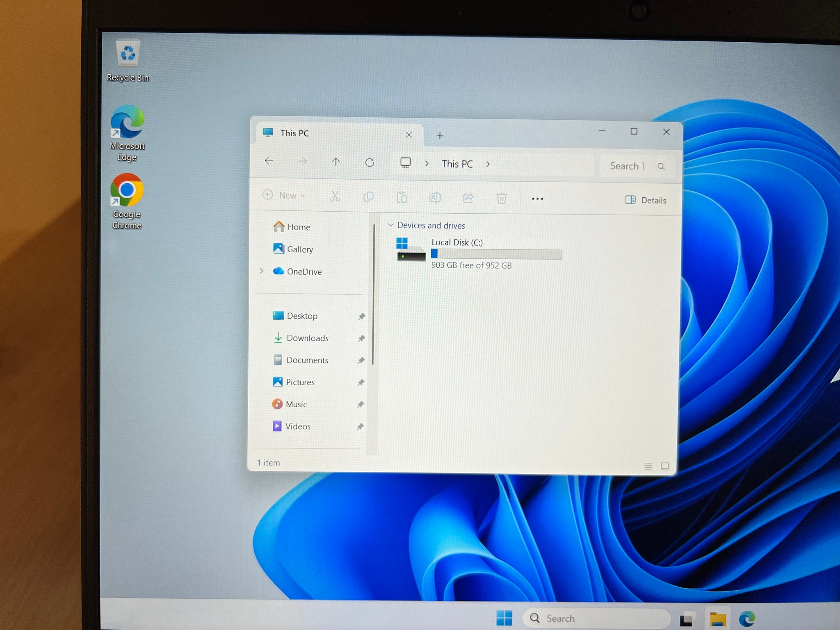The image size is (840, 630).
Task: Click '903 GB free of 952 GB' text
Action: click(x=471, y=265)
